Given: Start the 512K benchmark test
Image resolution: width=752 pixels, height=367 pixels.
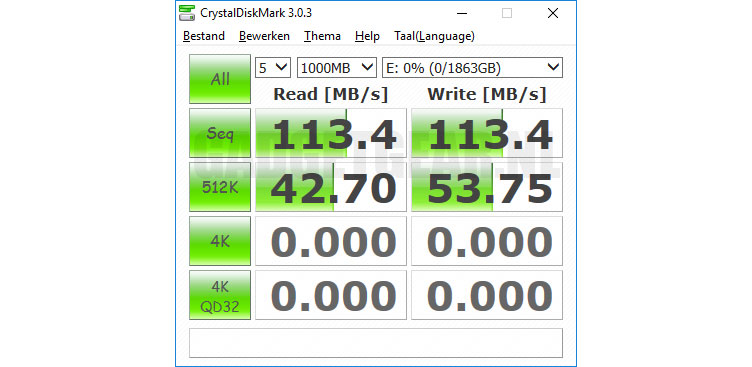Looking at the screenshot, I should [220, 187].
